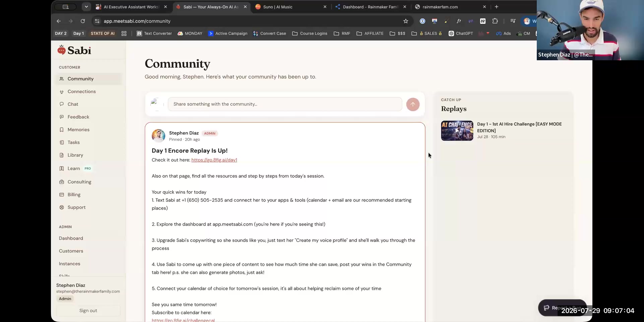Expand the Course Logins bookmark folder
The width and height of the screenshot is (644, 322).
(x=310, y=33)
